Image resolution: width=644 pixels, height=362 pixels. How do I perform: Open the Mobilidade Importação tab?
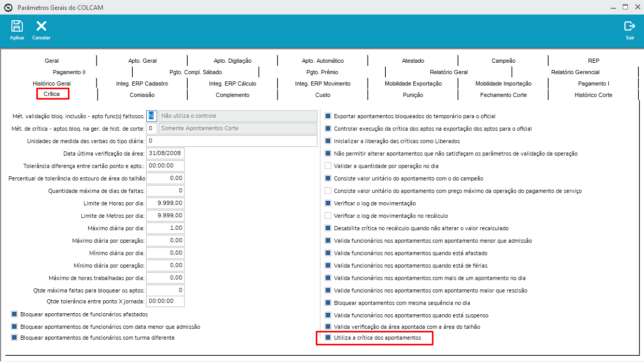(x=503, y=83)
